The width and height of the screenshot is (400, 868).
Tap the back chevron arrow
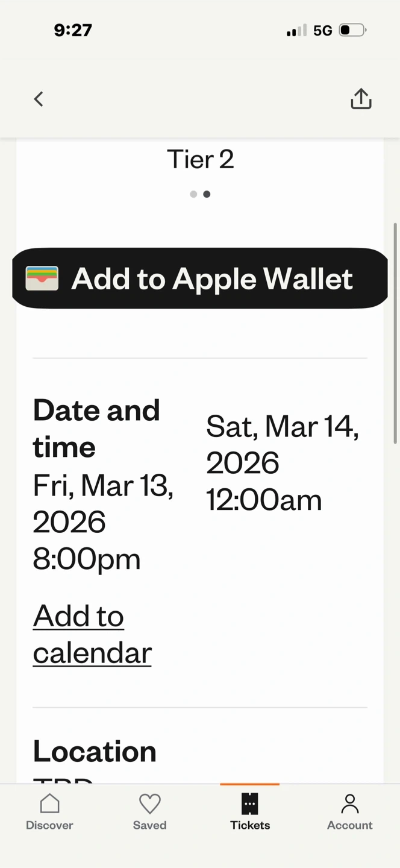coord(39,99)
